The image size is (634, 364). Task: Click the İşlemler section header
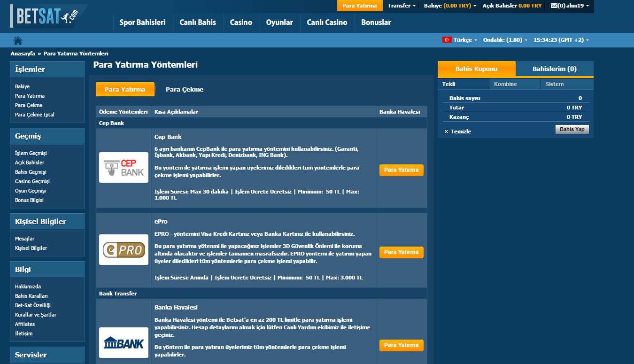(47, 70)
